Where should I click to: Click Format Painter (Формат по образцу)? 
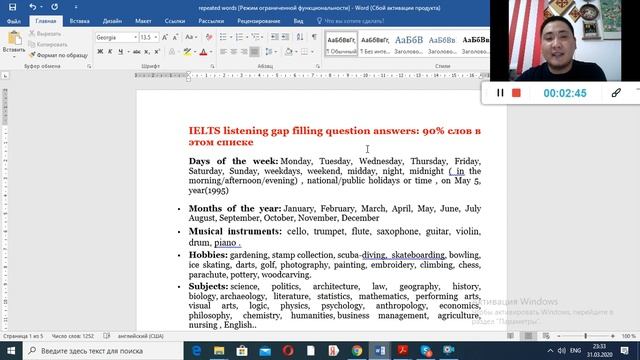pyautogui.click(x=58, y=55)
